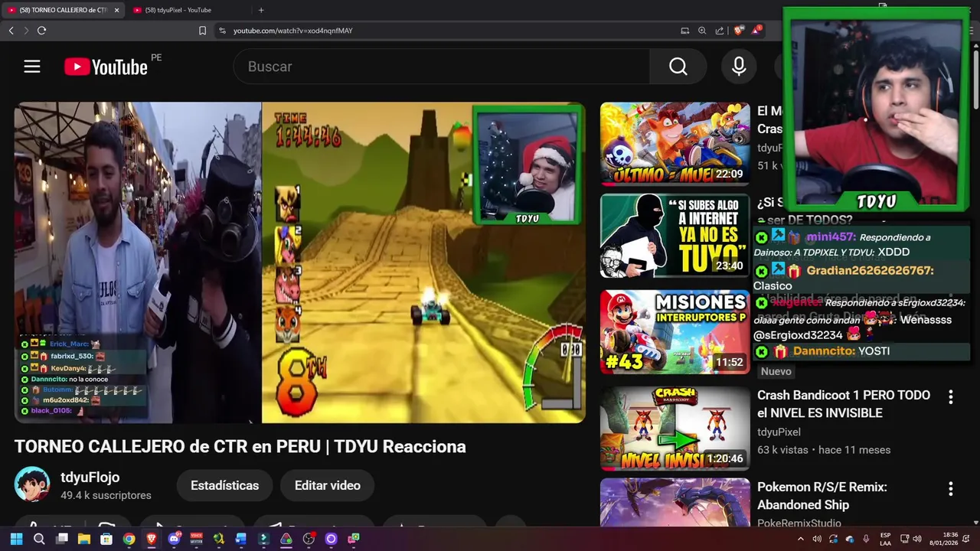Open the tdyuPixel channel under Crash video
The image size is (980, 551).
tap(779, 432)
